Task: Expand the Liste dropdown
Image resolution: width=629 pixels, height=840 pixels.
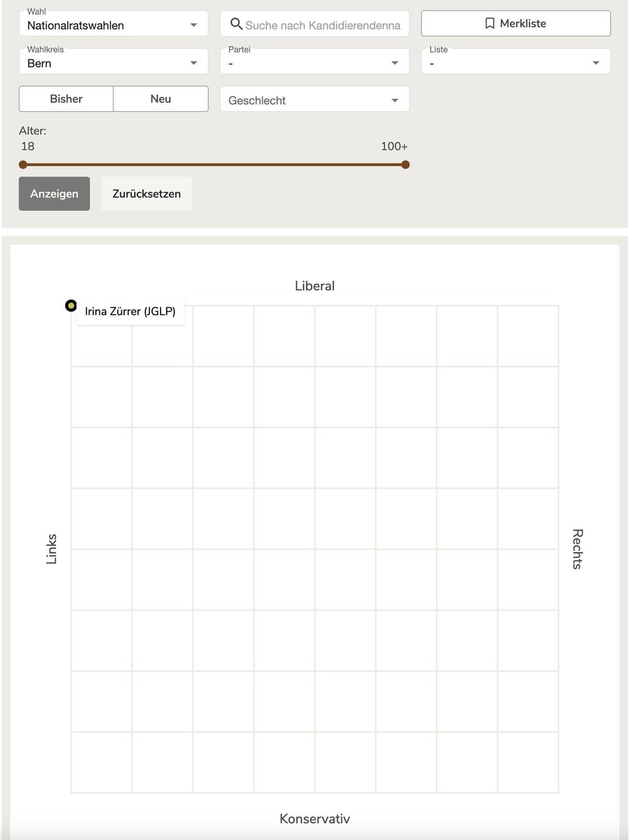Action: point(516,61)
